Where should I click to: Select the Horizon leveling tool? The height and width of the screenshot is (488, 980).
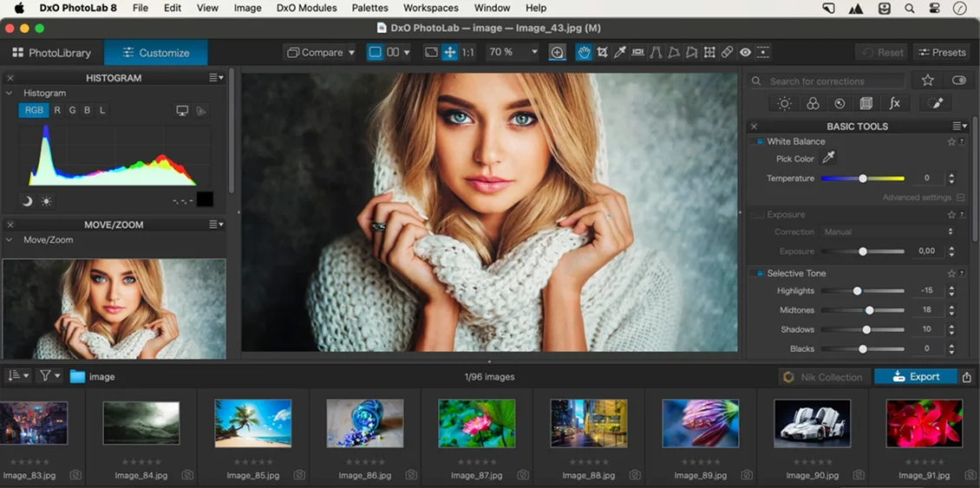pos(637,53)
